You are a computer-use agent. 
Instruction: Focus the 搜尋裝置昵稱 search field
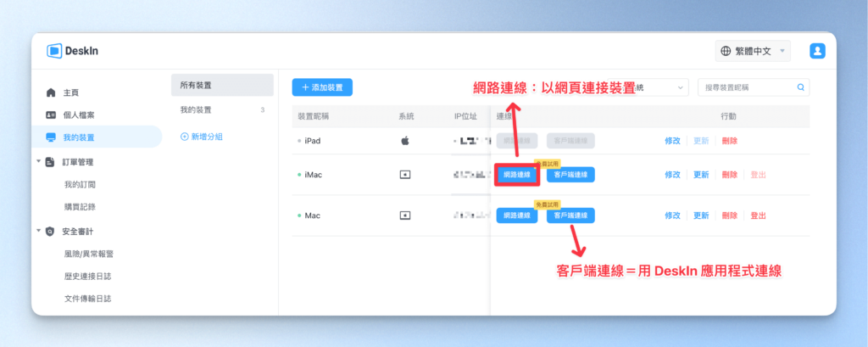(754, 87)
